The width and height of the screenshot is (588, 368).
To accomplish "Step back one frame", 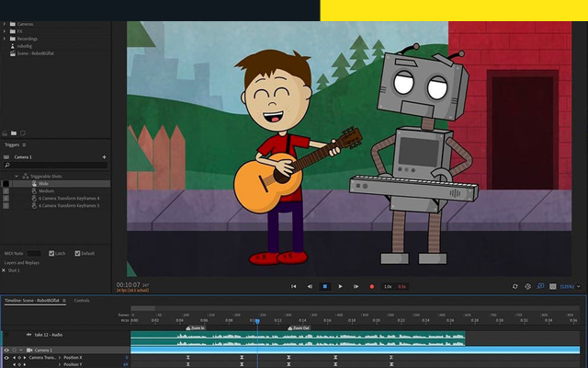I will point(309,286).
